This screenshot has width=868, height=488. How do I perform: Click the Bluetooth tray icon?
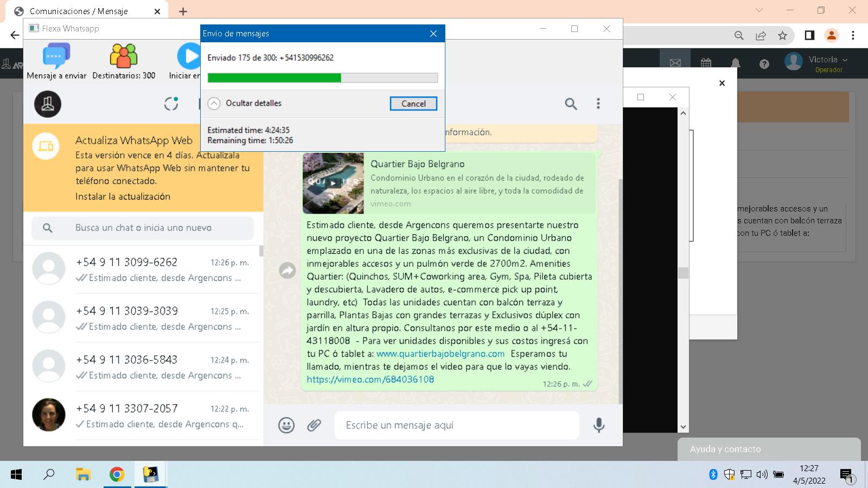point(713,474)
